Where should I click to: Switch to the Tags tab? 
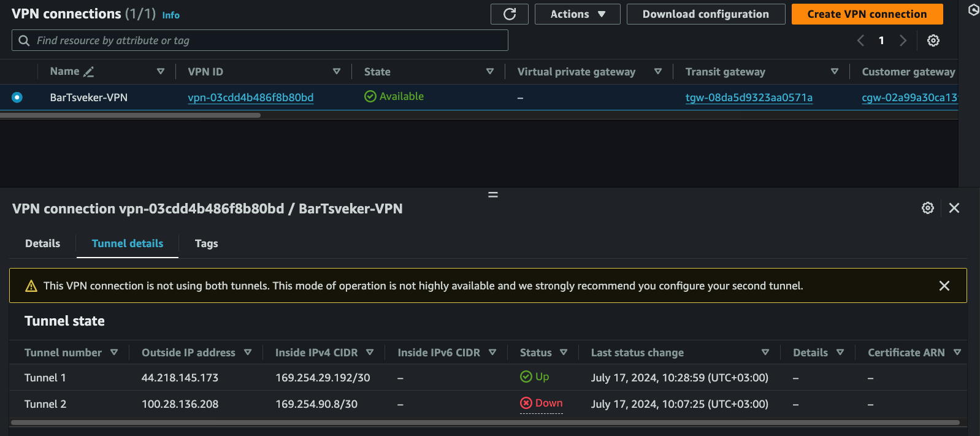point(206,243)
